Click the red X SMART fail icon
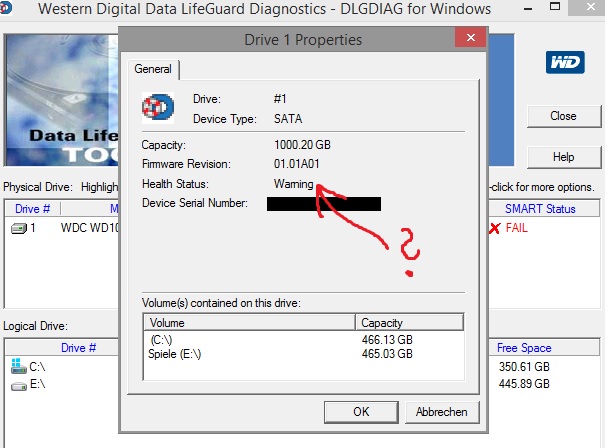This screenshot has height=448, width=611. [x=494, y=228]
